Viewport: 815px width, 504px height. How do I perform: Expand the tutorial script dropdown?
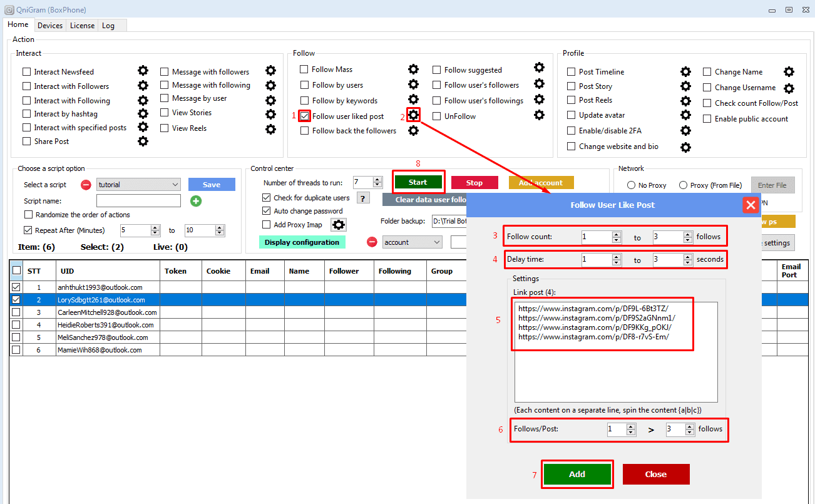175,185
